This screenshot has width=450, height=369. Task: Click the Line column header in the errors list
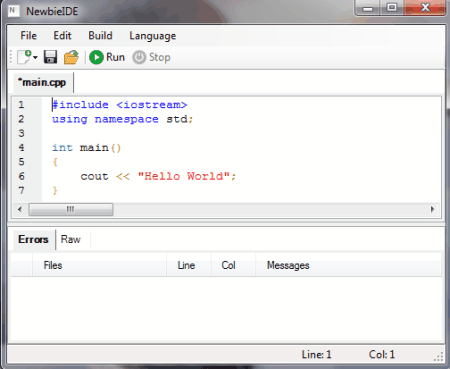[x=189, y=265]
